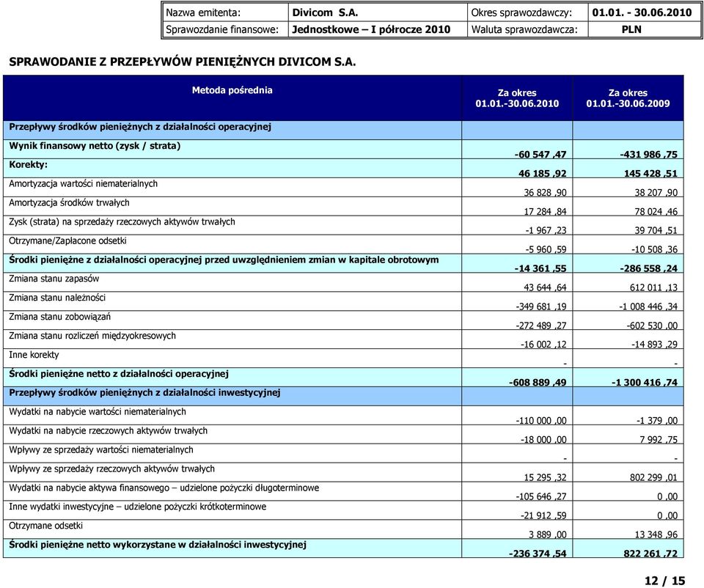Click 'Wydatki na nabycie wartości niematerialnych' label
This screenshot has height=588, width=704.
(98, 411)
